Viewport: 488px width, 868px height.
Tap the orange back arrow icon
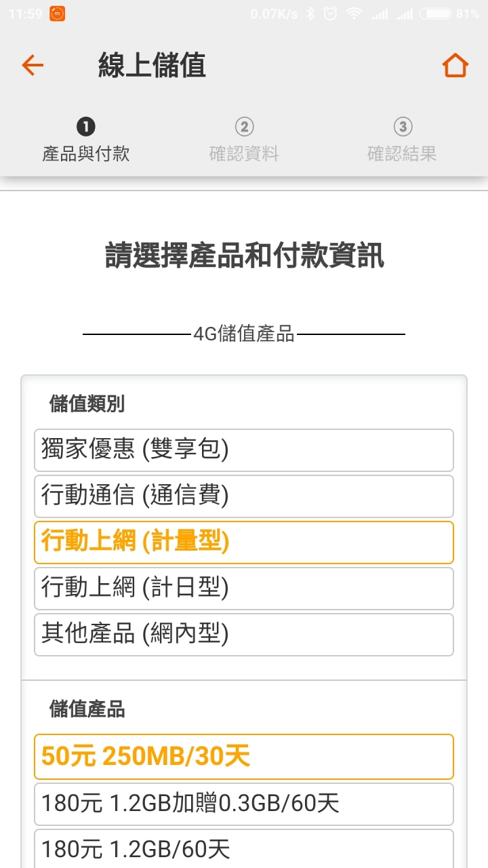coord(33,65)
